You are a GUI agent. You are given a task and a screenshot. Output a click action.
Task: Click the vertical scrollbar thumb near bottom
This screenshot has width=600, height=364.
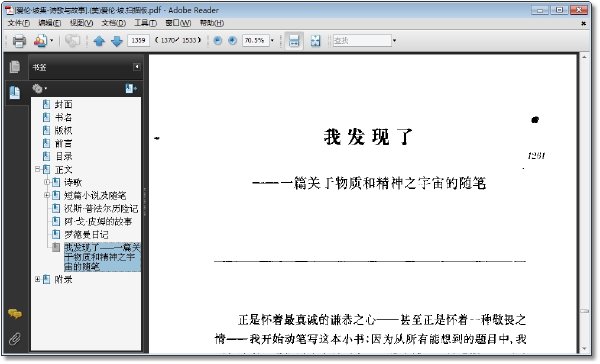(x=584, y=311)
